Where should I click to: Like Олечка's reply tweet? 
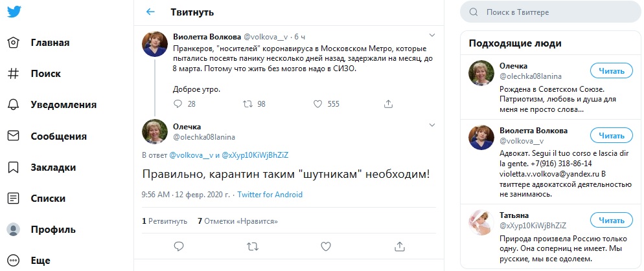(x=327, y=246)
